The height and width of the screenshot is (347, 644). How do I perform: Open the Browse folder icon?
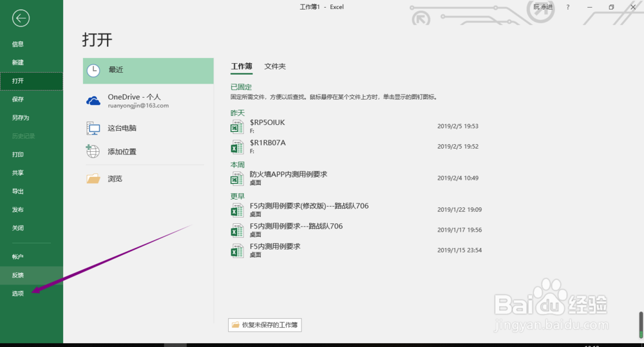(x=93, y=178)
